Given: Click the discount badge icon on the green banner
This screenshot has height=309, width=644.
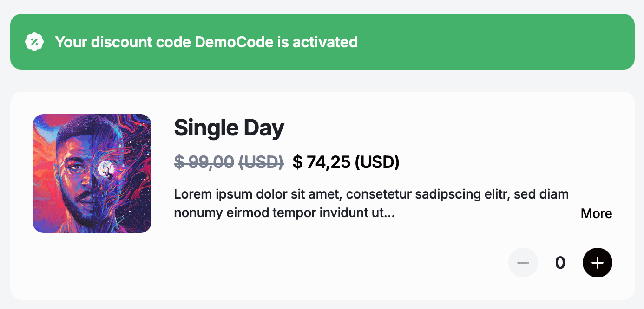Looking at the screenshot, I should click(x=34, y=42).
